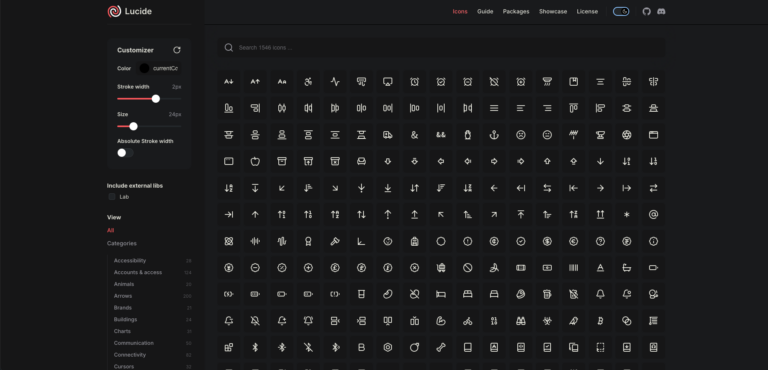Open the backpack icon
Viewport: 768px width, 370px height.
(414, 241)
